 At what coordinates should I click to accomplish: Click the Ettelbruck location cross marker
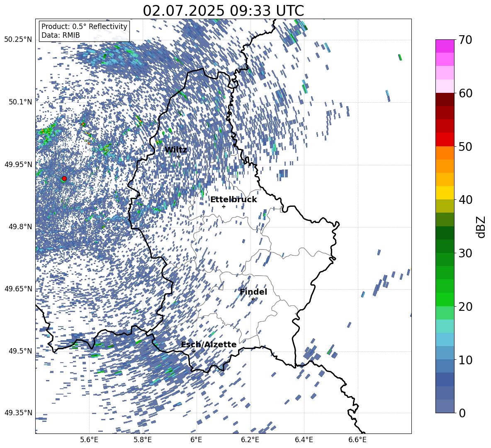(x=224, y=206)
